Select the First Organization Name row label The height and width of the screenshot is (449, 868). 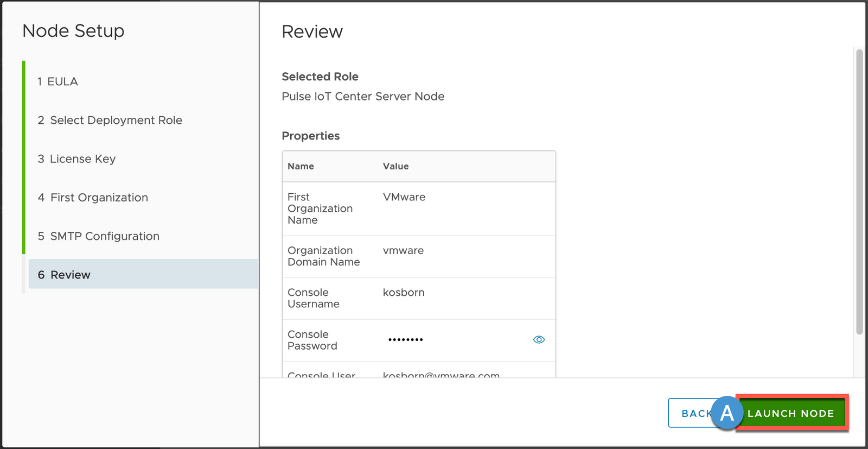coord(320,208)
